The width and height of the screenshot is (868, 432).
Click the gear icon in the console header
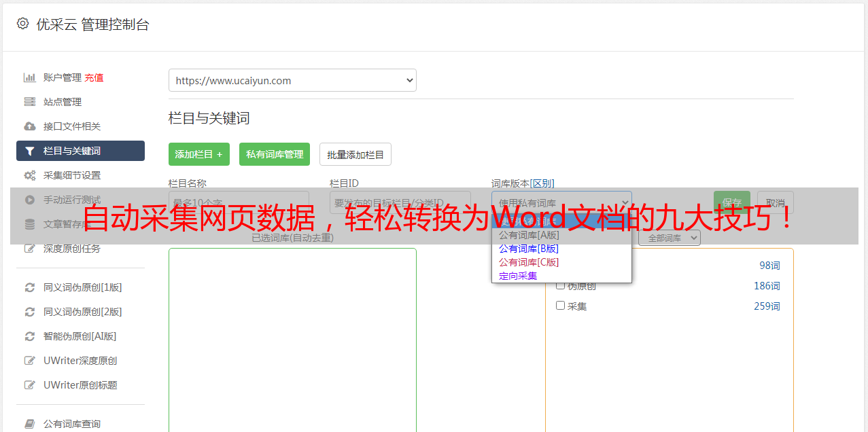(x=22, y=24)
